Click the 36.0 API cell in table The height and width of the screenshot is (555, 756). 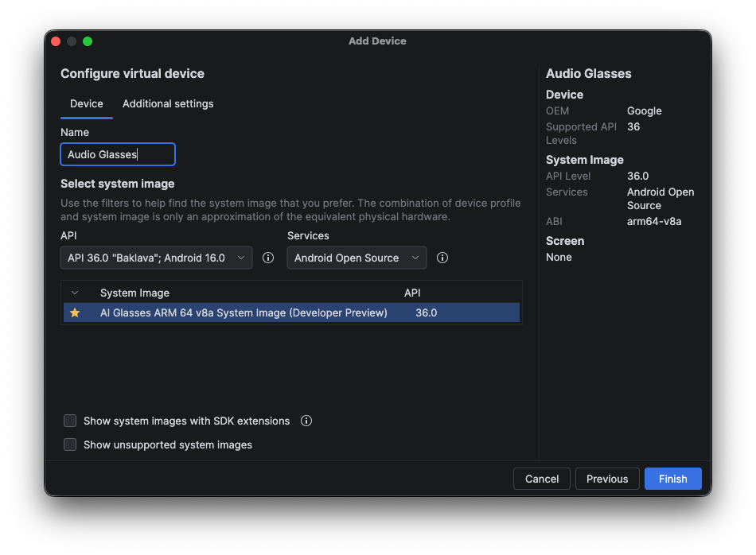click(427, 312)
